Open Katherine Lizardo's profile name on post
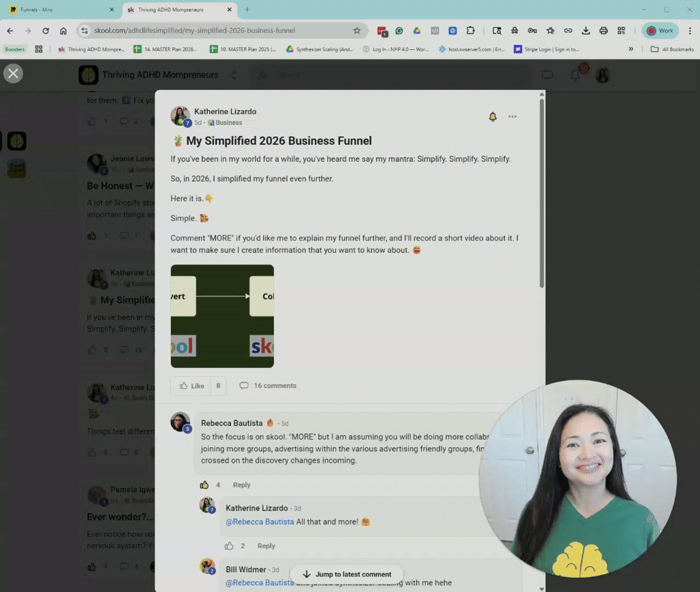Screen dimensions: 700x592 (x=225, y=111)
